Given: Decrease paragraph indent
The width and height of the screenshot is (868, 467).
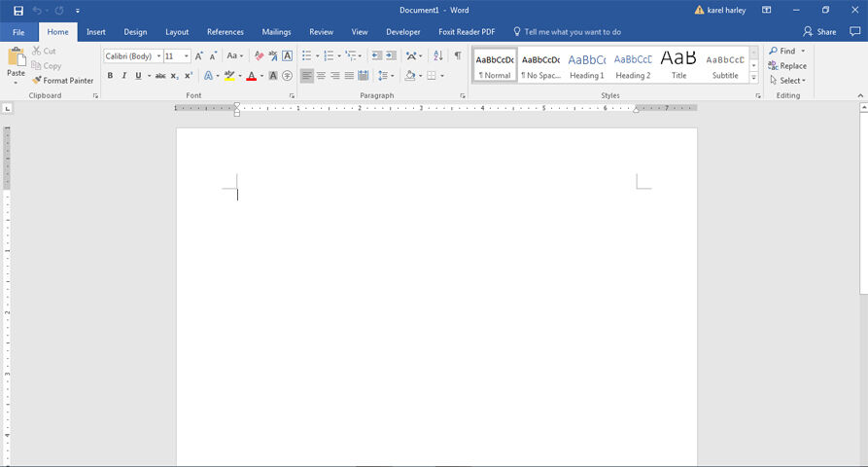Looking at the screenshot, I should [x=376, y=56].
